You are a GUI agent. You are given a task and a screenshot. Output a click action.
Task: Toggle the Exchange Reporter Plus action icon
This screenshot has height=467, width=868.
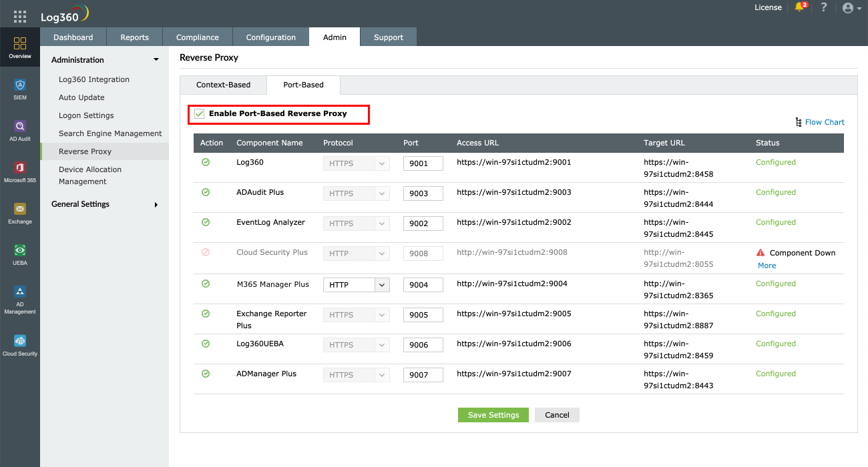206,314
